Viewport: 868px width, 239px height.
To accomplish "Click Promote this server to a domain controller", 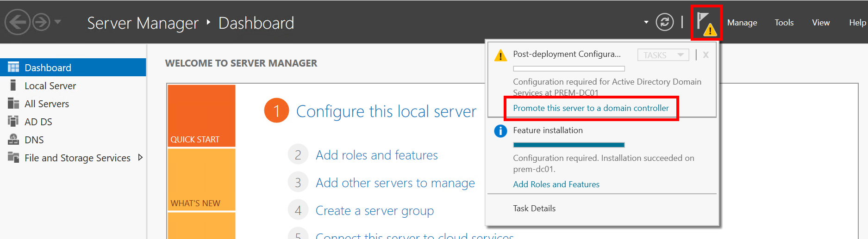I will (591, 108).
